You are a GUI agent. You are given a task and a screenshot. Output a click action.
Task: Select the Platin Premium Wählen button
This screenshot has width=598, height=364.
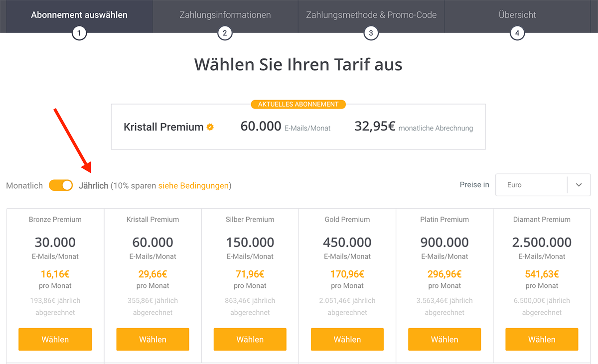(445, 340)
